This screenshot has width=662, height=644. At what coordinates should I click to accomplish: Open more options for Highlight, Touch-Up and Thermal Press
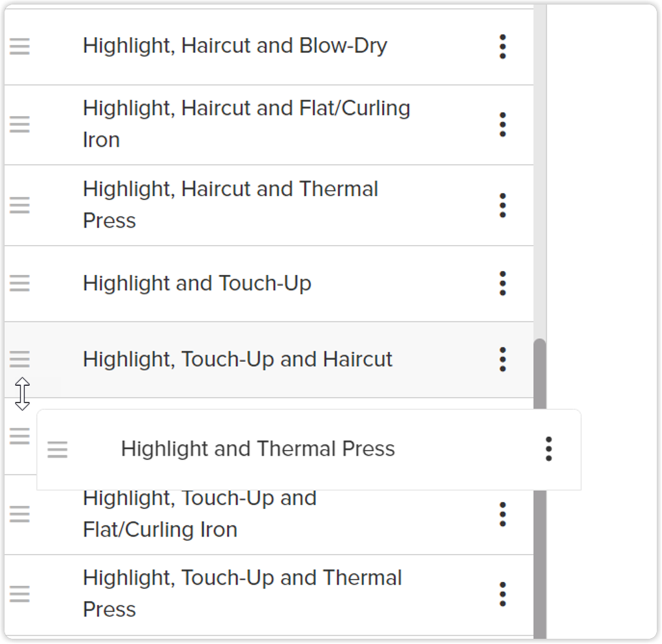coord(502,594)
